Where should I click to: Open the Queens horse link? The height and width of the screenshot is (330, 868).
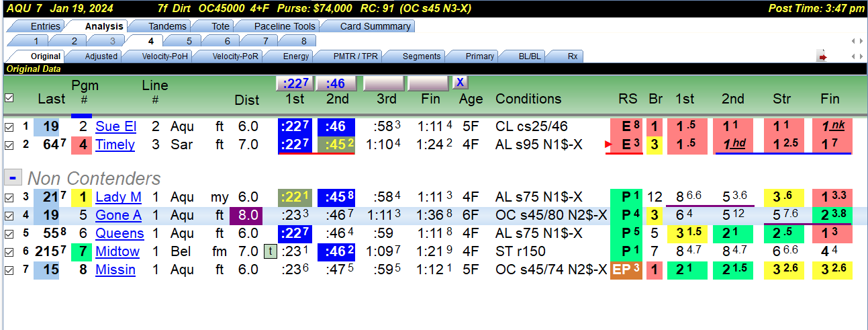tap(119, 233)
